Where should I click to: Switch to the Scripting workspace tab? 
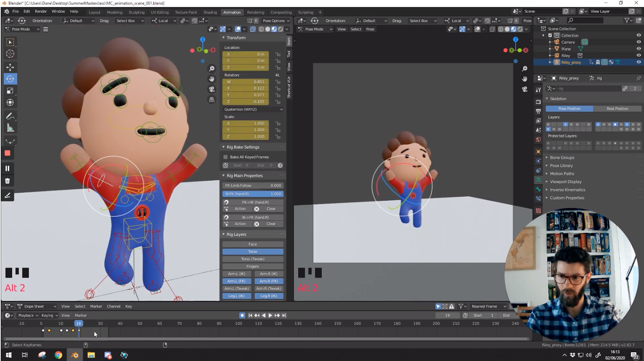tap(305, 12)
